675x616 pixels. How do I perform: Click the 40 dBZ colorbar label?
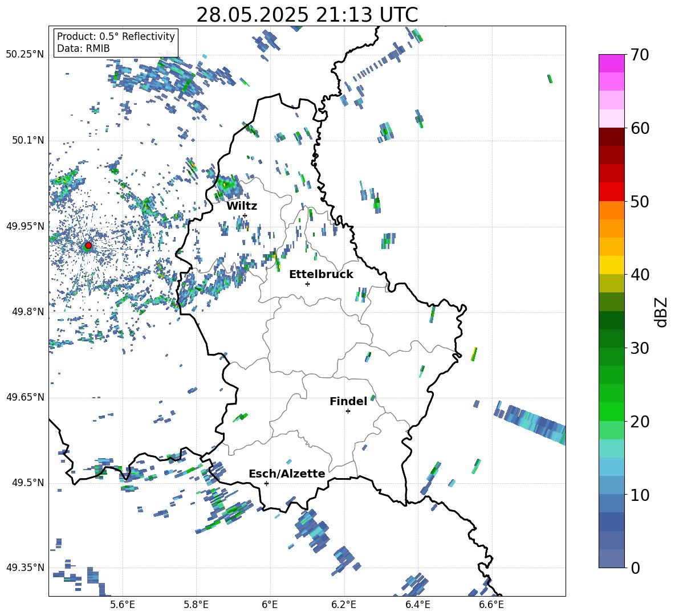click(639, 275)
